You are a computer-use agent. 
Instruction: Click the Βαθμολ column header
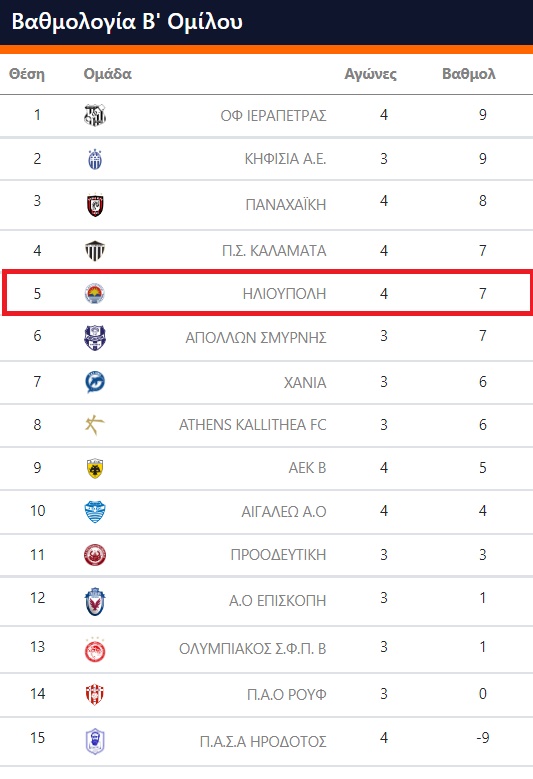[469, 74]
